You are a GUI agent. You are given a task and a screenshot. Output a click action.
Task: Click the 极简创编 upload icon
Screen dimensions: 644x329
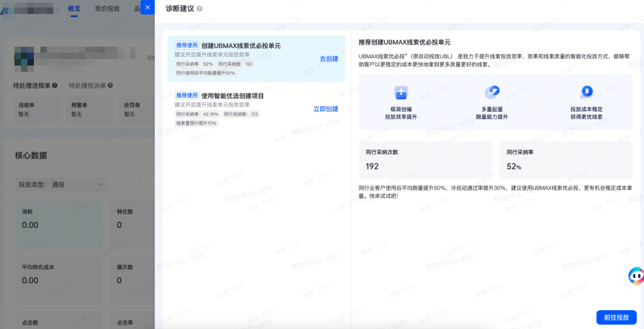401,93
